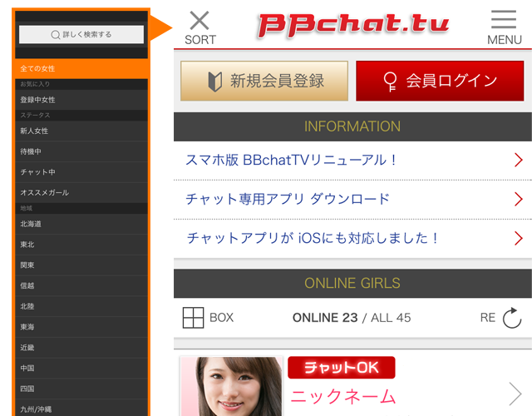Image resolution: width=532 pixels, height=416 pixels.
Task: Expand arrow beside iOSにも対応しました item
Action: pos(518,238)
